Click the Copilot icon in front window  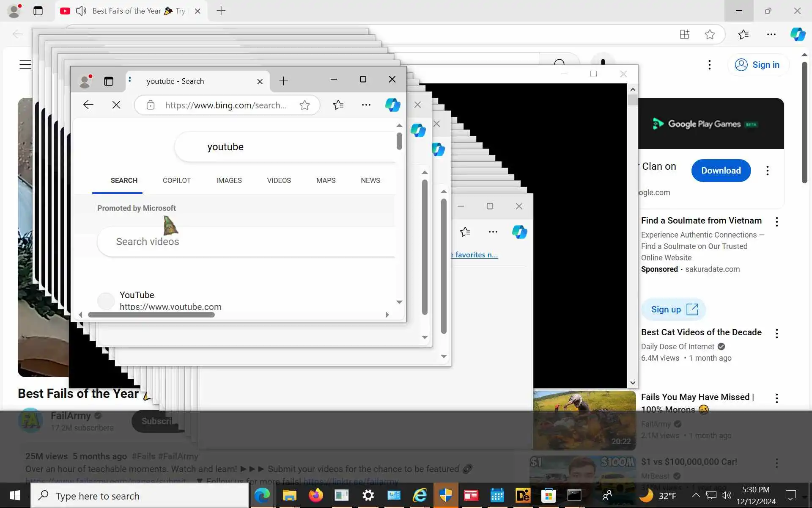(x=392, y=105)
